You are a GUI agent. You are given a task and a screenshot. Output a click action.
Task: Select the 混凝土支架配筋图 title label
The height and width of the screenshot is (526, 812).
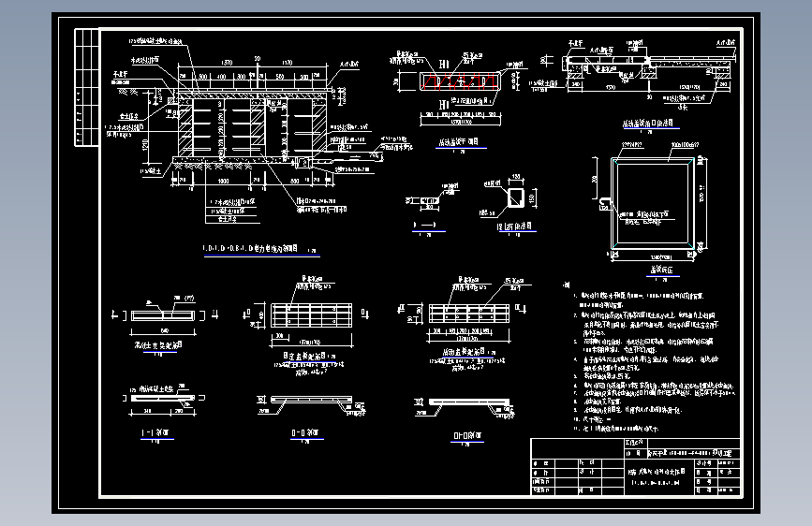(x=158, y=345)
